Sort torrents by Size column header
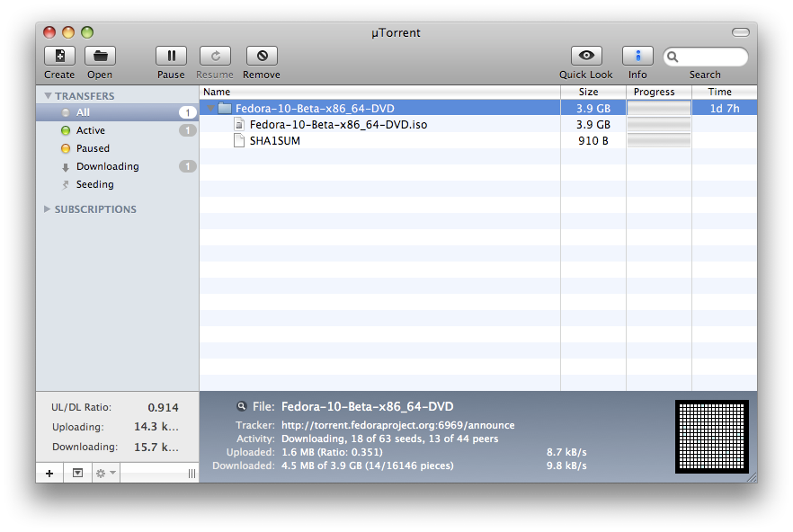Image resolution: width=793 pixels, height=532 pixels. 589,92
